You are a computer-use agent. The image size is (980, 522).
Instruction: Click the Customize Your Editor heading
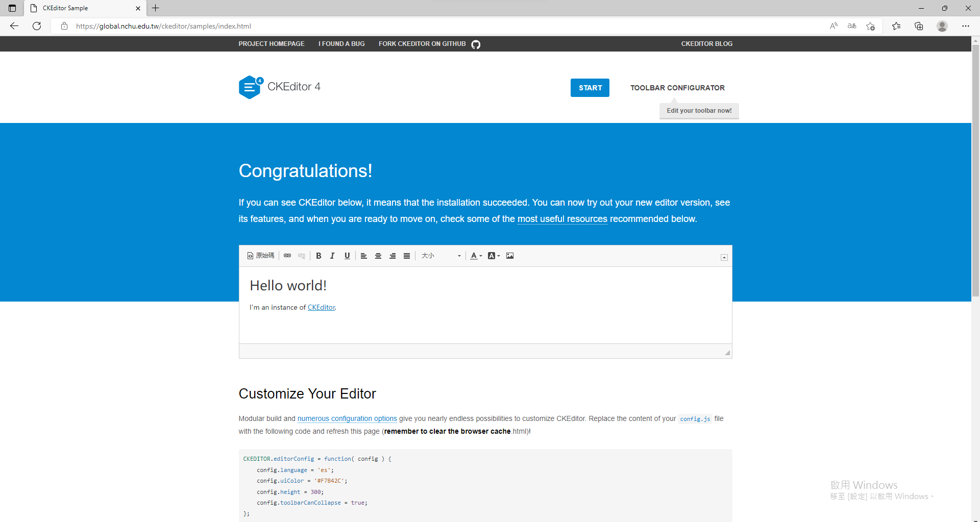click(x=307, y=394)
